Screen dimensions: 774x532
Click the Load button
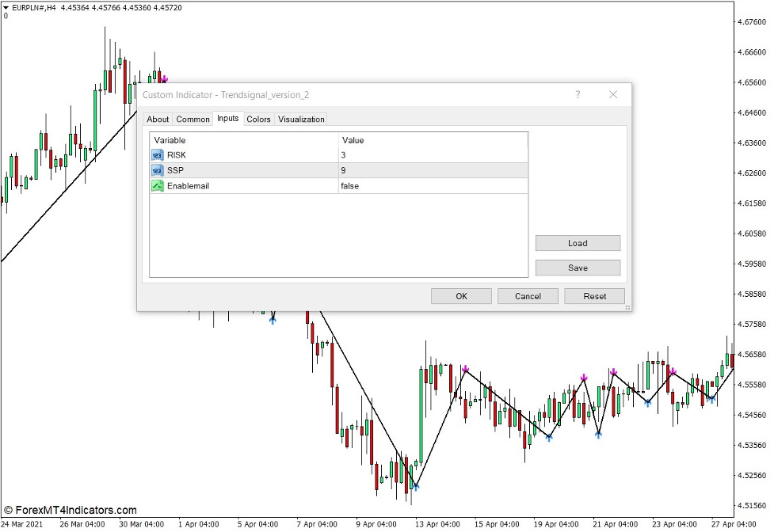578,243
